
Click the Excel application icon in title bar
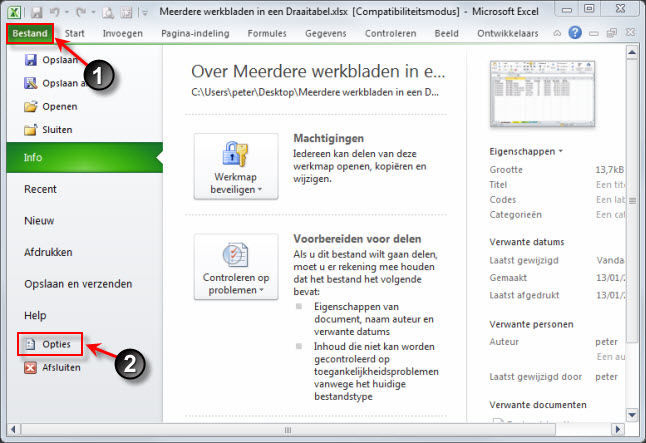pos(14,12)
